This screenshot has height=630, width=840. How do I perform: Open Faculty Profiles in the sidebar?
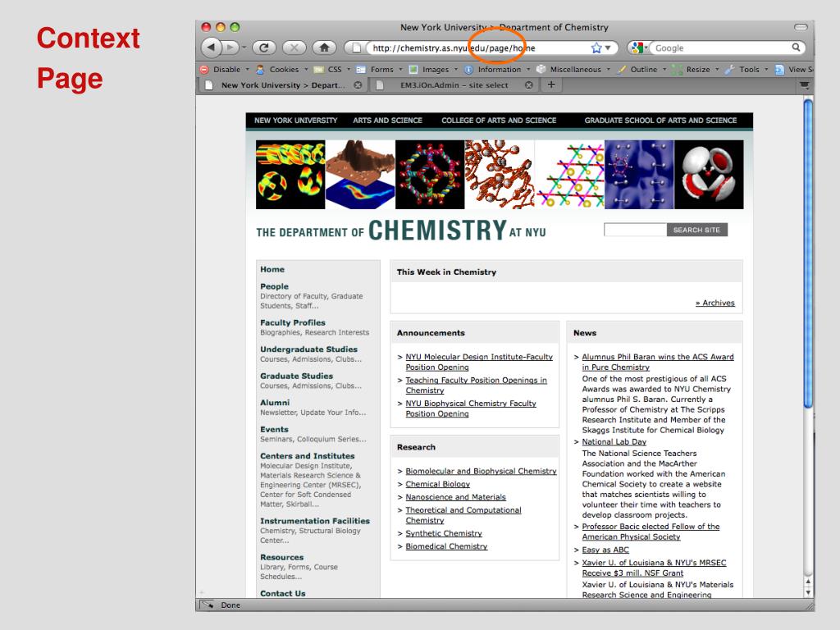(293, 322)
